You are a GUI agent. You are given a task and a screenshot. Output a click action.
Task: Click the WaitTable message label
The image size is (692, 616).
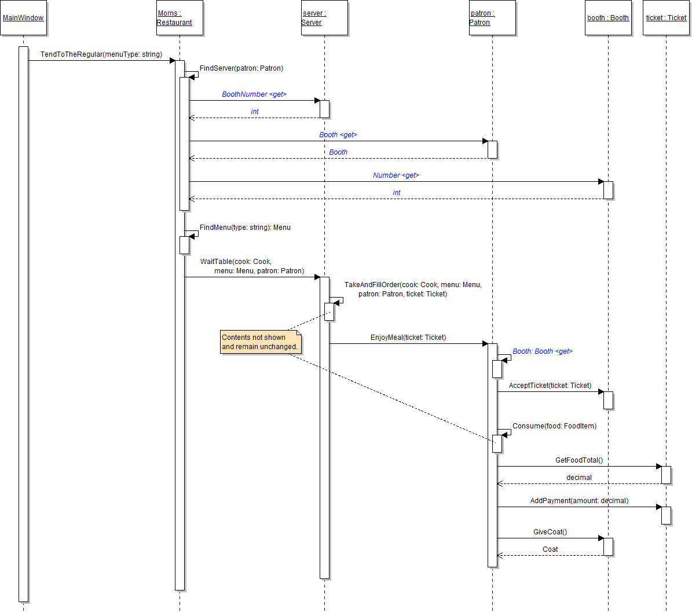[252, 266]
